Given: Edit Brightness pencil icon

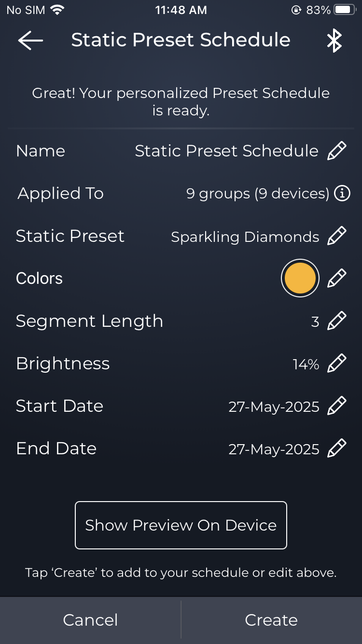Looking at the screenshot, I should click(337, 364).
